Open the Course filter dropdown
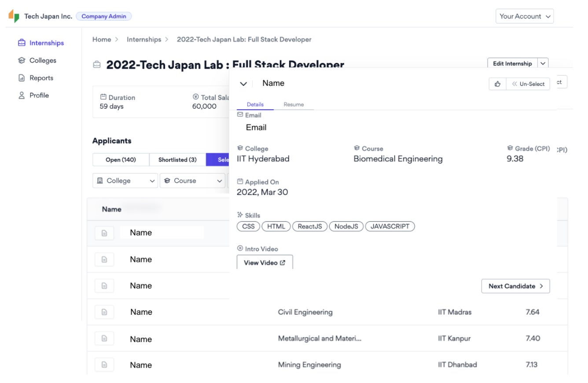The image size is (588, 383). point(192,180)
